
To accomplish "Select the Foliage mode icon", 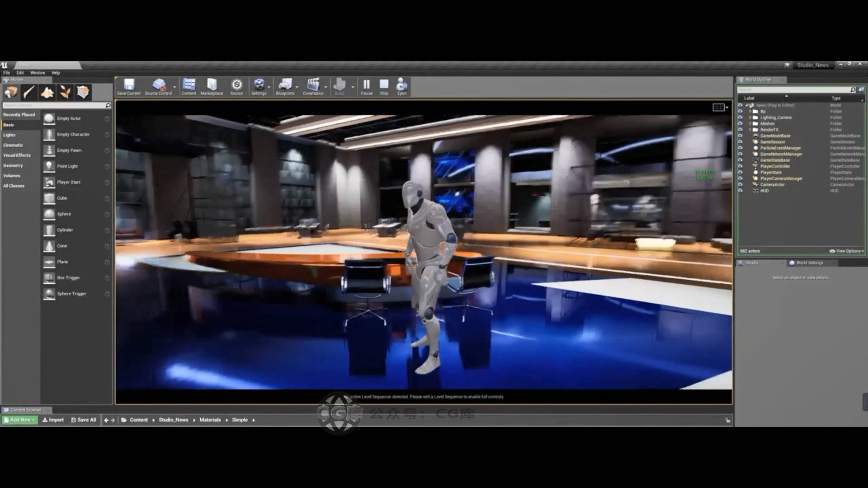I will [65, 92].
